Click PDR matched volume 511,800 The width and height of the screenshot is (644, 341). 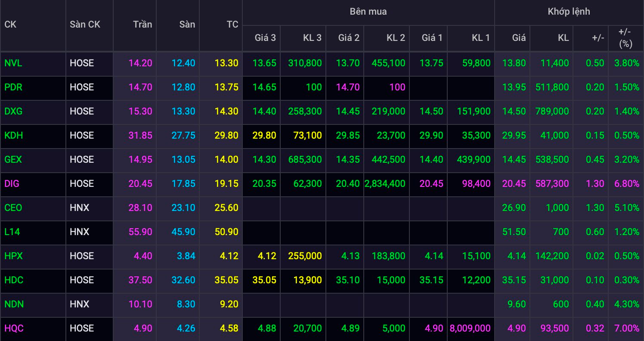tap(552, 87)
